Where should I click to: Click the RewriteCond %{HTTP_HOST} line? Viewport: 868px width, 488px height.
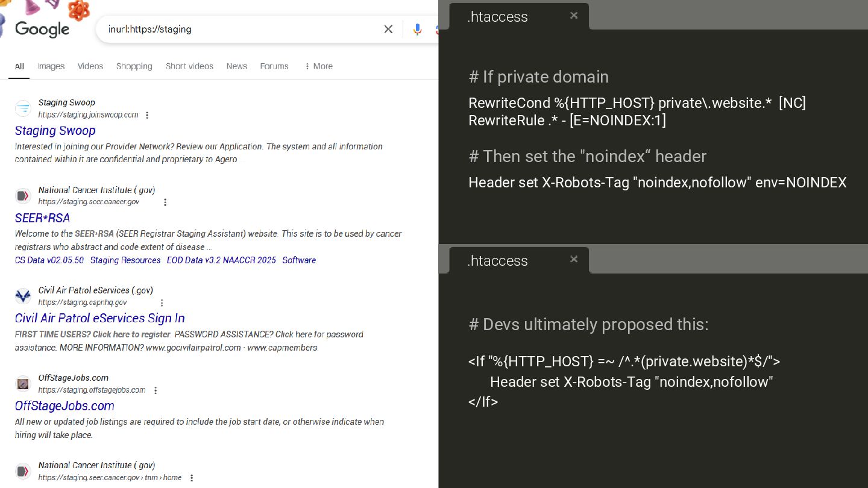click(637, 103)
